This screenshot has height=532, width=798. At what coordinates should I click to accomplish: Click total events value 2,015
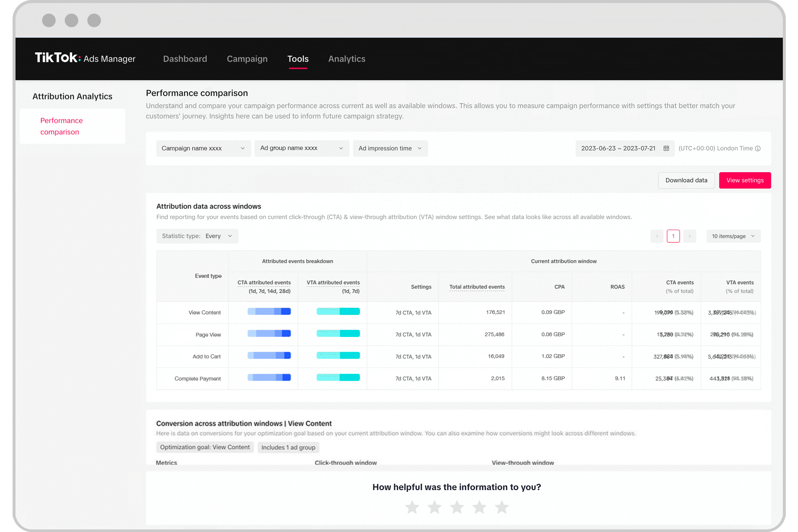point(498,378)
